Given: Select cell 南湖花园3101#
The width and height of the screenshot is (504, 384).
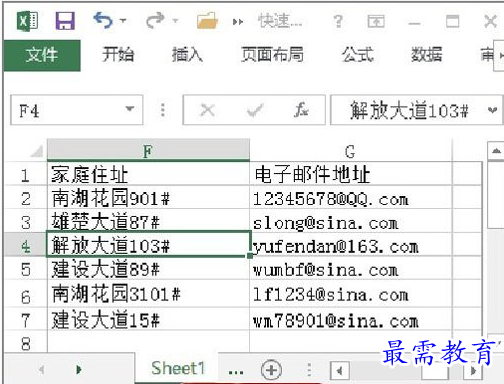Looking at the screenshot, I should 148,294.
